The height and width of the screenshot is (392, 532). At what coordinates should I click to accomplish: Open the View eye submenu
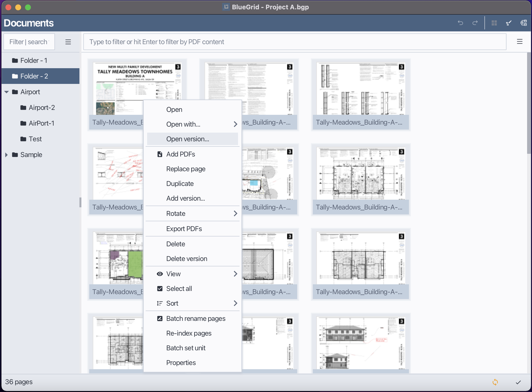tap(173, 274)
